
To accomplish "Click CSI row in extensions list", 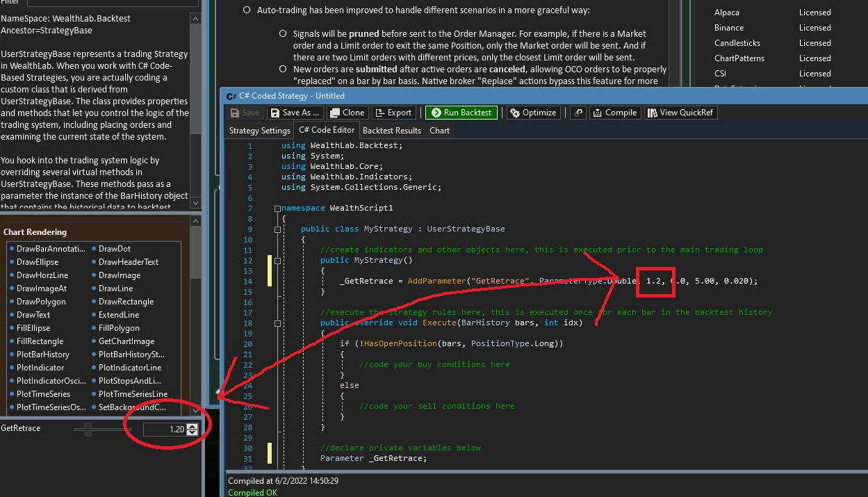I will [x=773, y=74].
